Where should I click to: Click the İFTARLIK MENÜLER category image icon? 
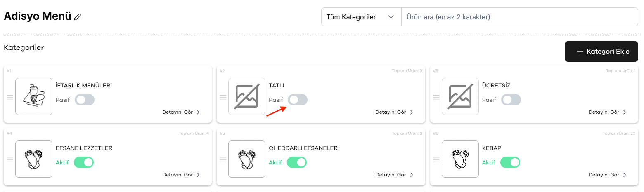click(34, 96)
